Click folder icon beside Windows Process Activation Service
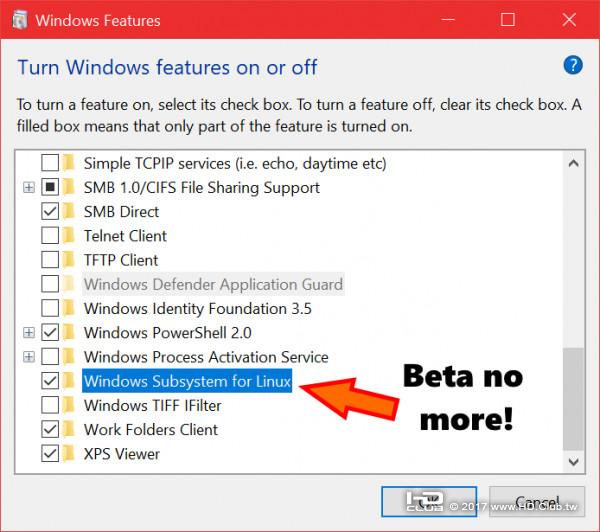Viewport: 600px width, 532px height. 69,357
